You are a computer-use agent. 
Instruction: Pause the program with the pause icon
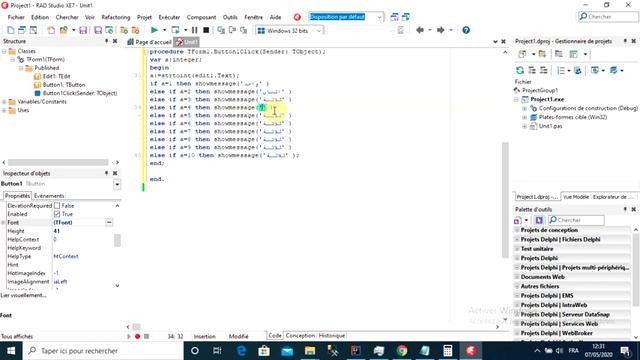(x=195, y=30)
